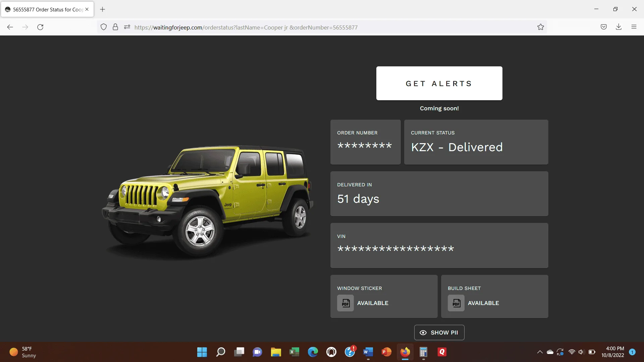
Task: Close the Order Status tab
Action: (x=87, y=9)
